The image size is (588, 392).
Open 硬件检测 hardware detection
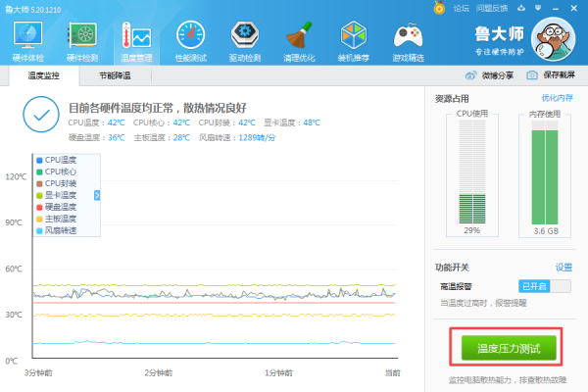[82, 41]
